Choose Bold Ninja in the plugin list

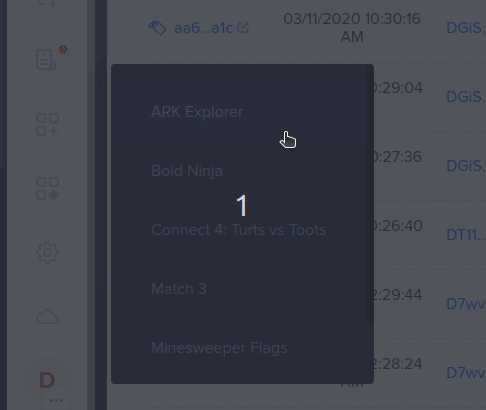point(187,171)
